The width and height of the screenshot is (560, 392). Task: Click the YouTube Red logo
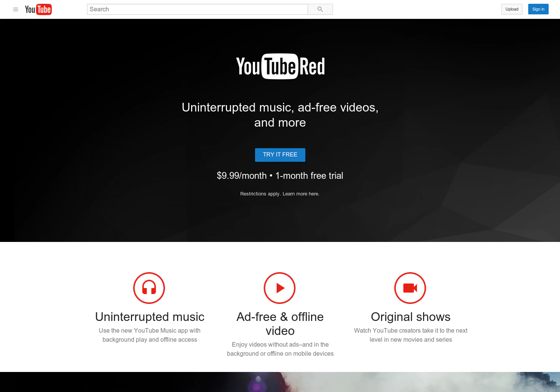pos(280,67)
